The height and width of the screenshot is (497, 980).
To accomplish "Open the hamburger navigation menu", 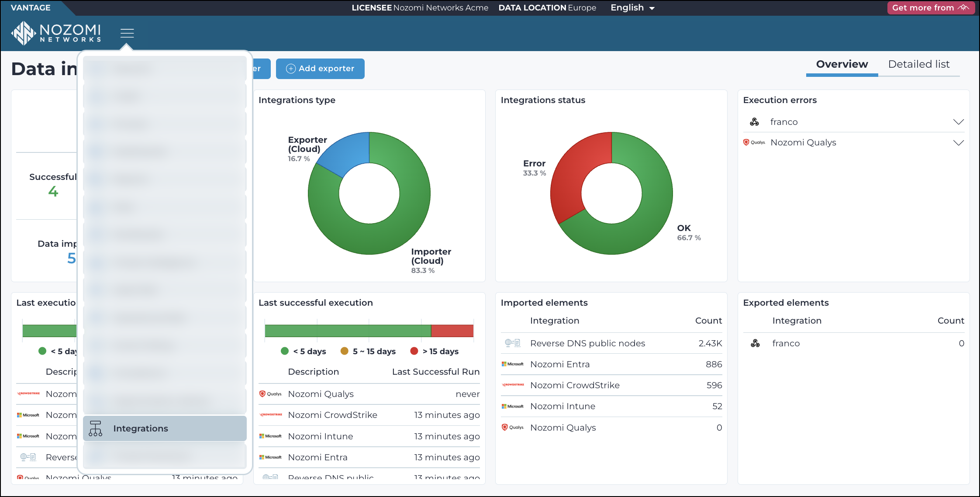I will tap(127, 33).
